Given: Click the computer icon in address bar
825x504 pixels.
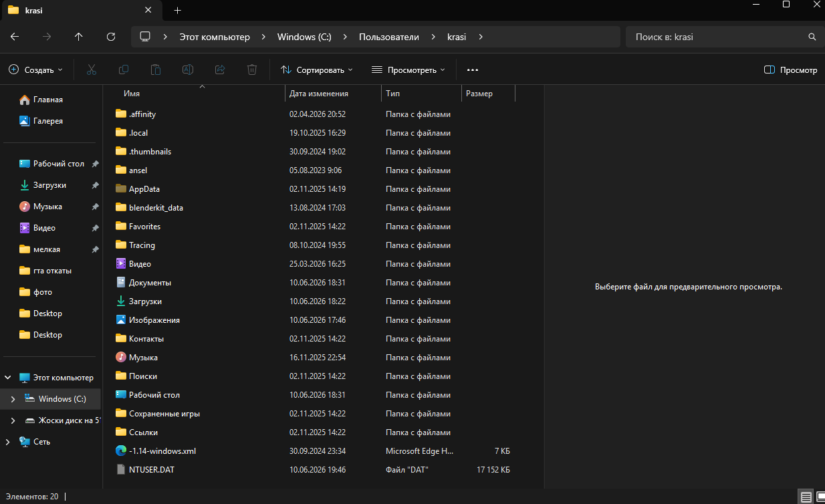Looking at the screenshot, I should tap(145, 37).
